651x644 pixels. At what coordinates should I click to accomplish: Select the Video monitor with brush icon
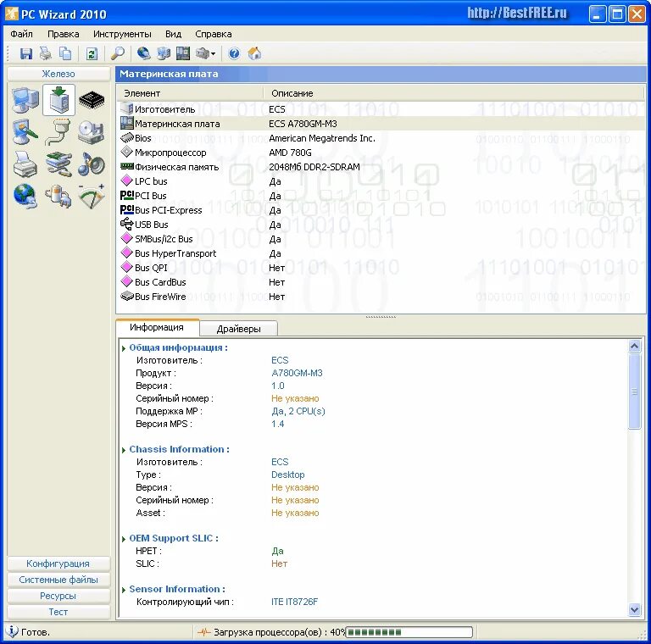click(25, 132)
